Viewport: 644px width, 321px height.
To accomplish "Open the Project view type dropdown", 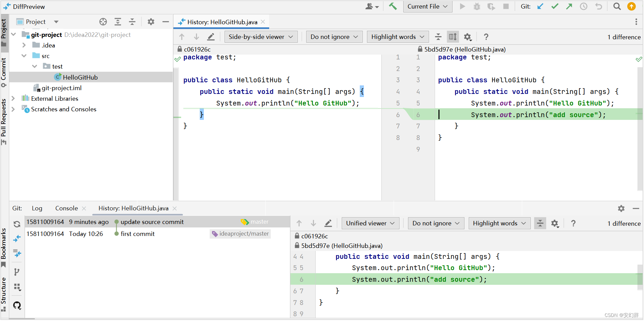I will (56, 22).
